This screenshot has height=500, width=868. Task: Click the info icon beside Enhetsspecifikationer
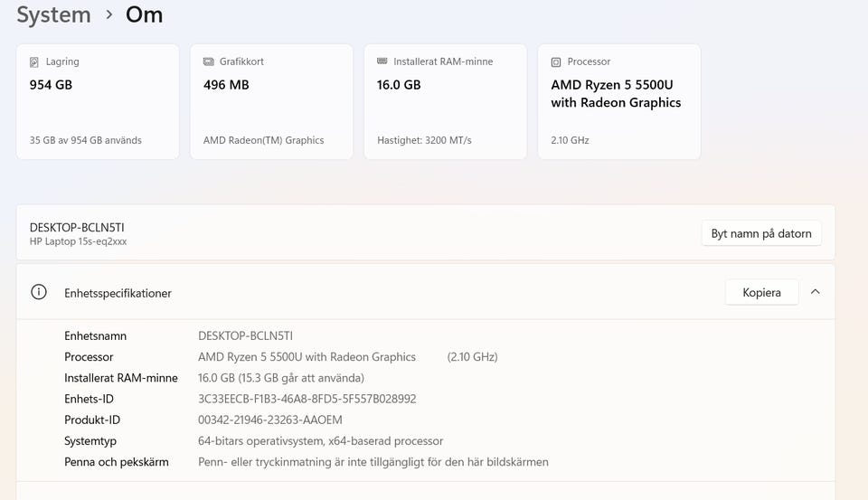[x=39, y=292]
